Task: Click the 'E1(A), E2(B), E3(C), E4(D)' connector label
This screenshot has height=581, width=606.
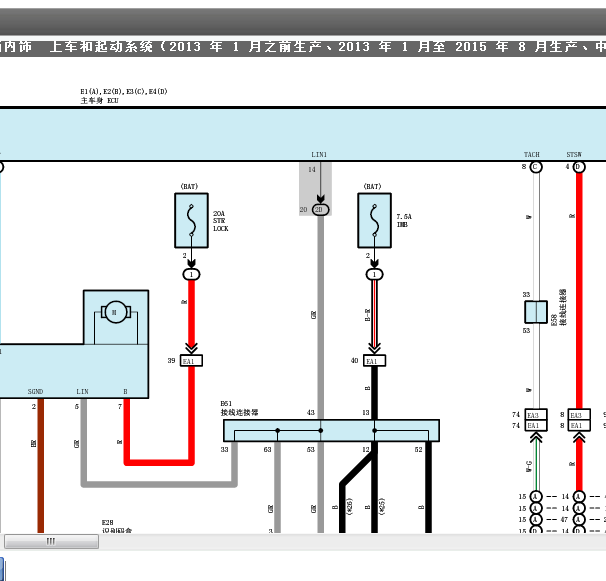Action: (x=124, y=92)
